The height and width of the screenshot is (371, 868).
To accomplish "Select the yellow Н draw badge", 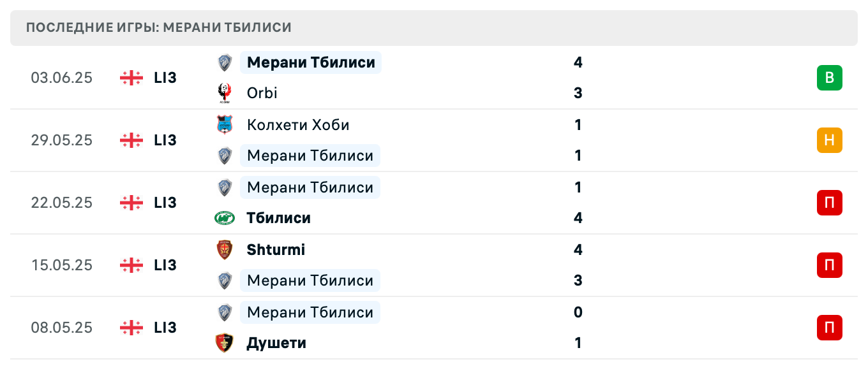I will [829, 140].
